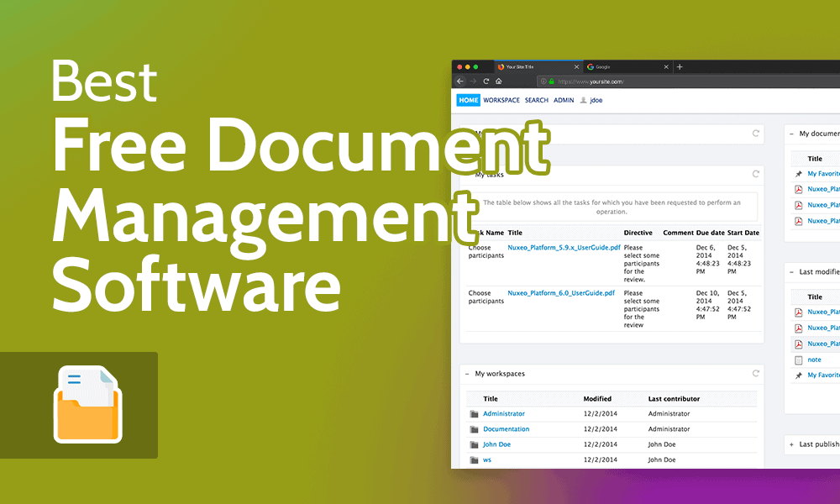Click the folder icon beside Documentation
840x504 pixels.
[x=474, y=429]
